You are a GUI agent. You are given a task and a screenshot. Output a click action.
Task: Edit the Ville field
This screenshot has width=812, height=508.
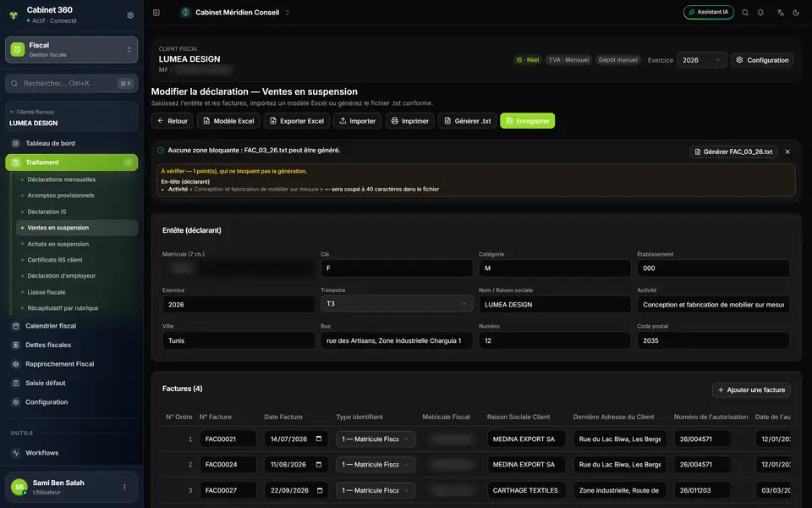[239, 340]
